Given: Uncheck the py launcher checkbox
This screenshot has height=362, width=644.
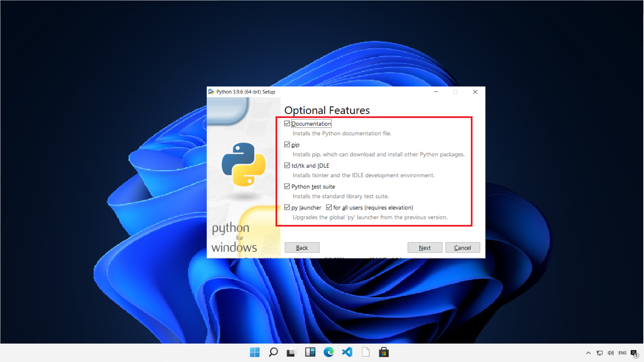Looking at the screenshot, I should tap(287, 207).
